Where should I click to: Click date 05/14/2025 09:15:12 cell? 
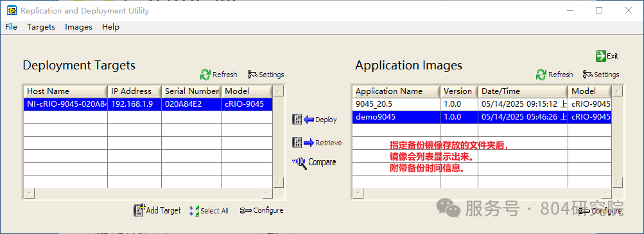click(523, 104)
